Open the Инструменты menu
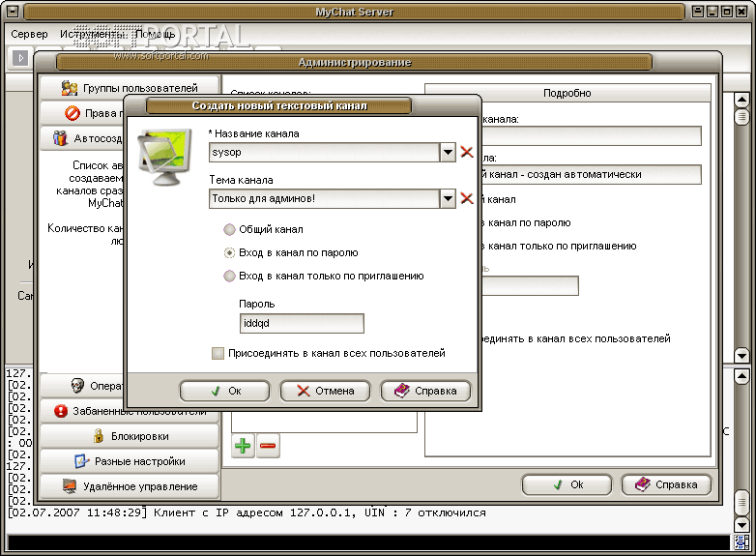The width and height of the screenshot is (756, 556). [x=93, y=34]
